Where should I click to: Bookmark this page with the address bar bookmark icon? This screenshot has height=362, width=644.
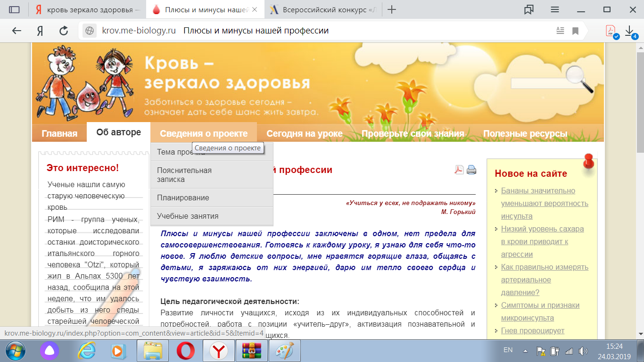point(575,31)
